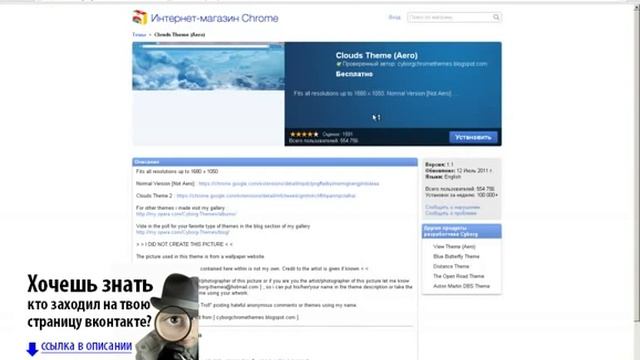
Task: Click the search magnifier icon
Action: pyautogui.click(x=496, y=17)
